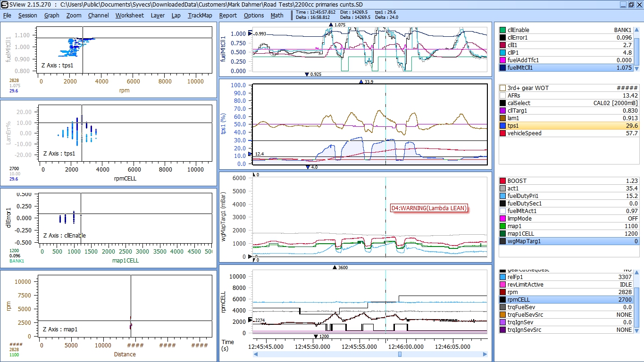Open the Report menu
This screenshot has width=644, height=362.
[228, 15]
